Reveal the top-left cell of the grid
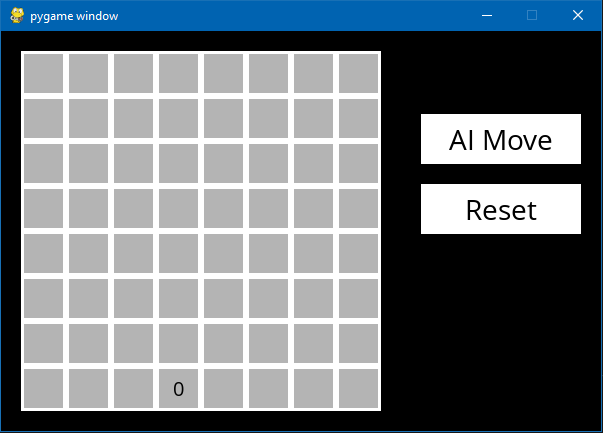Image resolution: width=603 pixels, height=433 pixels. 43,73
